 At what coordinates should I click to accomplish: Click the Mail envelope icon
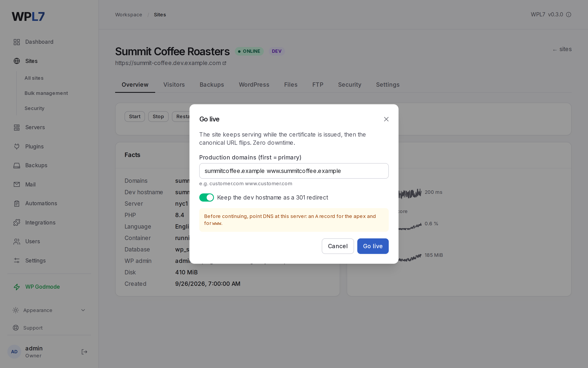(17, 184)
